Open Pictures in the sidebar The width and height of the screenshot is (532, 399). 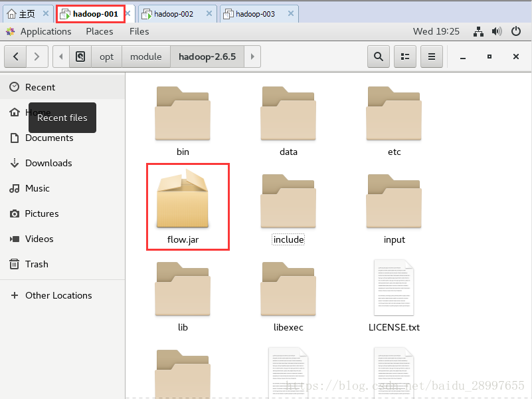click(x=62, y=213)
